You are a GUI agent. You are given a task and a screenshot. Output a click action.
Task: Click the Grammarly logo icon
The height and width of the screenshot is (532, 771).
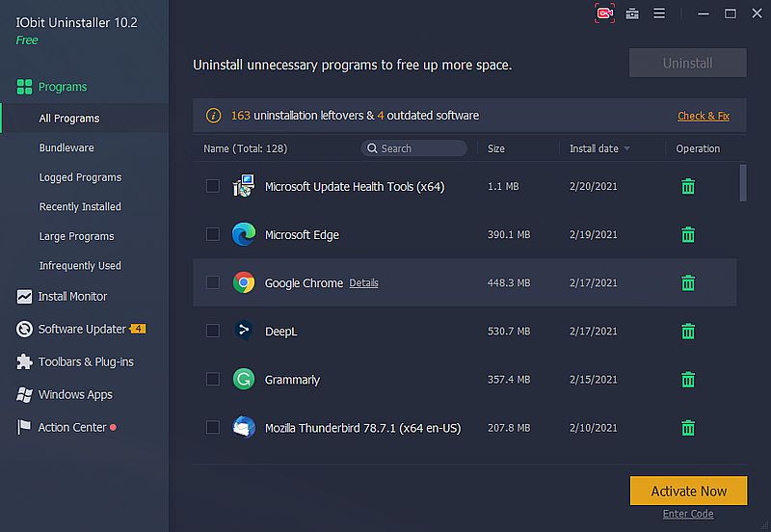pyautogui.click(x=244, y=379)
